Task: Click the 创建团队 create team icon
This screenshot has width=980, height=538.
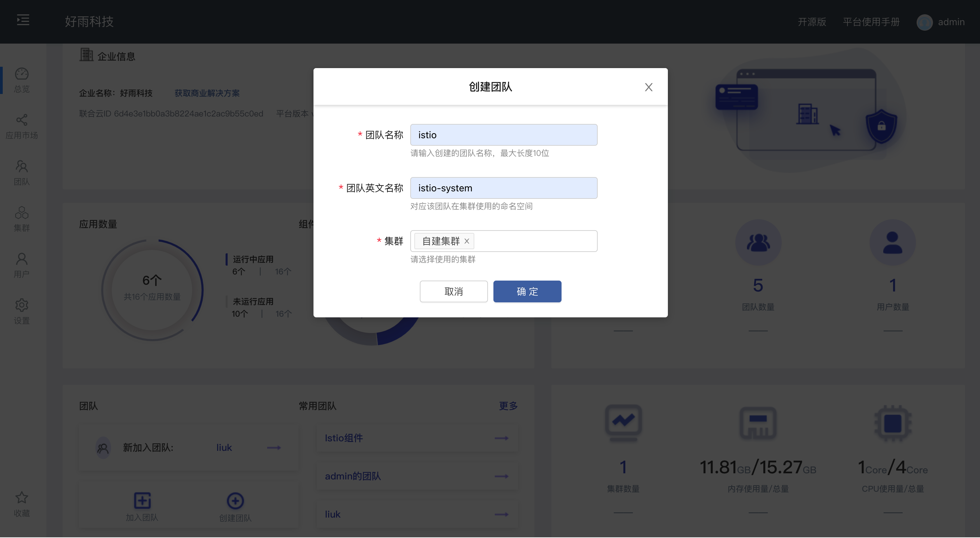Action: (235, 506)
